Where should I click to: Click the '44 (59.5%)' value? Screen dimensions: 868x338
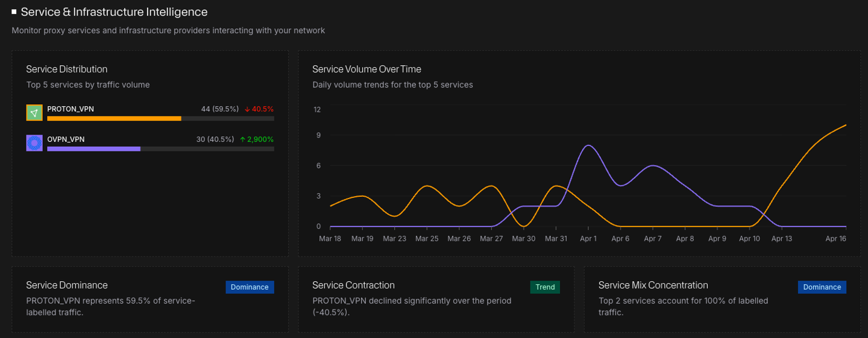coord(220,109)
